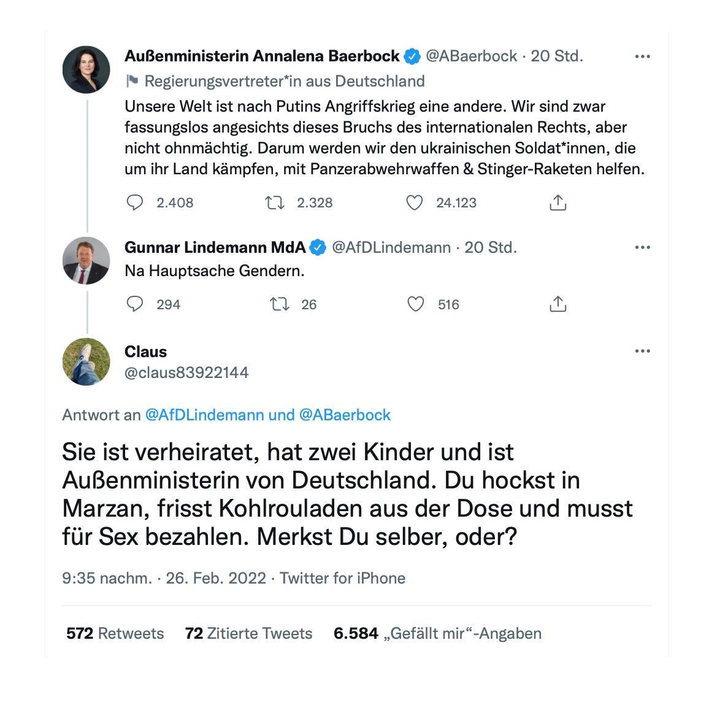Viewport: 728px width, 721px height.
Task: Retweet Gunnar Lindemann's reply
Action: point(279,304)
